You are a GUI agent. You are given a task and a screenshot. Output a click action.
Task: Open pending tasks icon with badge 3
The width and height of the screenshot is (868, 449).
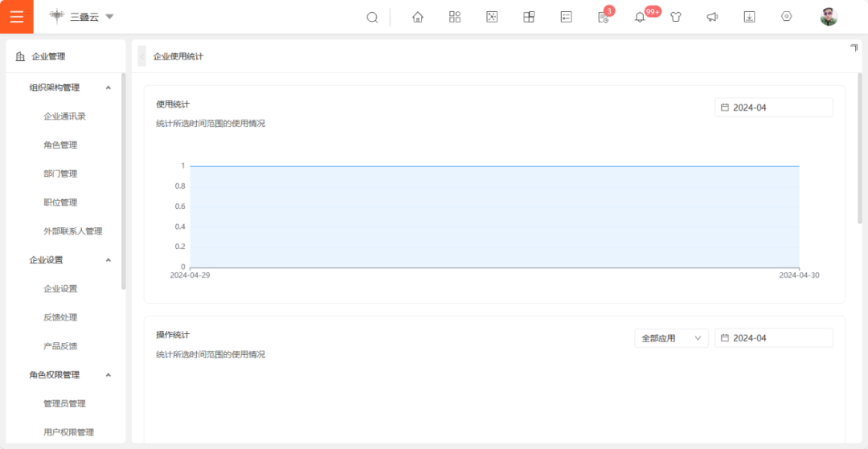coord(604,17)
